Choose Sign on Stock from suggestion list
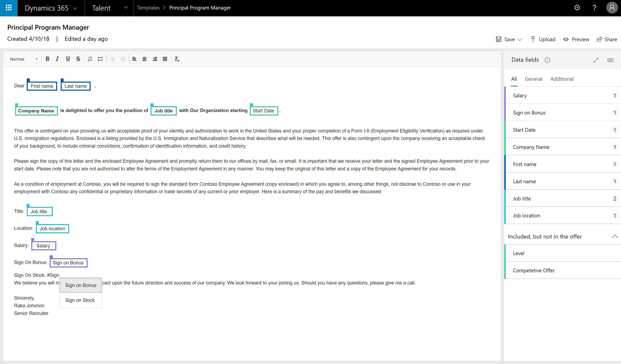Screen dimensions: 621x364 point(80,300)
